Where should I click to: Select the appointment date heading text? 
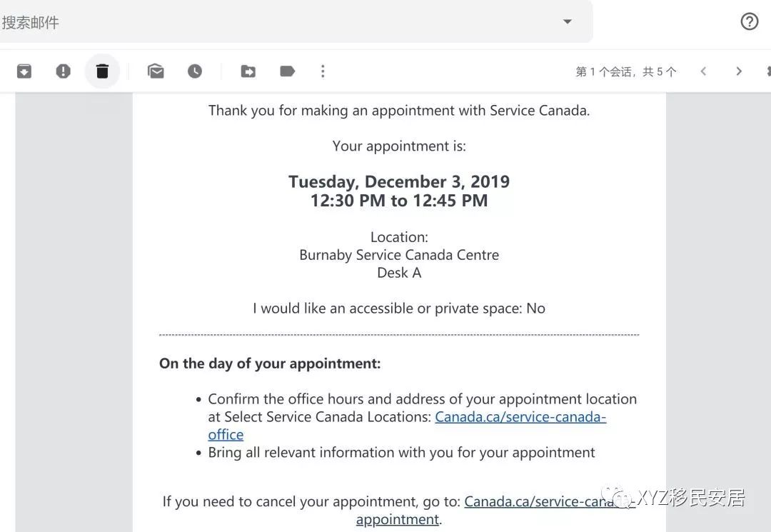click(399, 181)
